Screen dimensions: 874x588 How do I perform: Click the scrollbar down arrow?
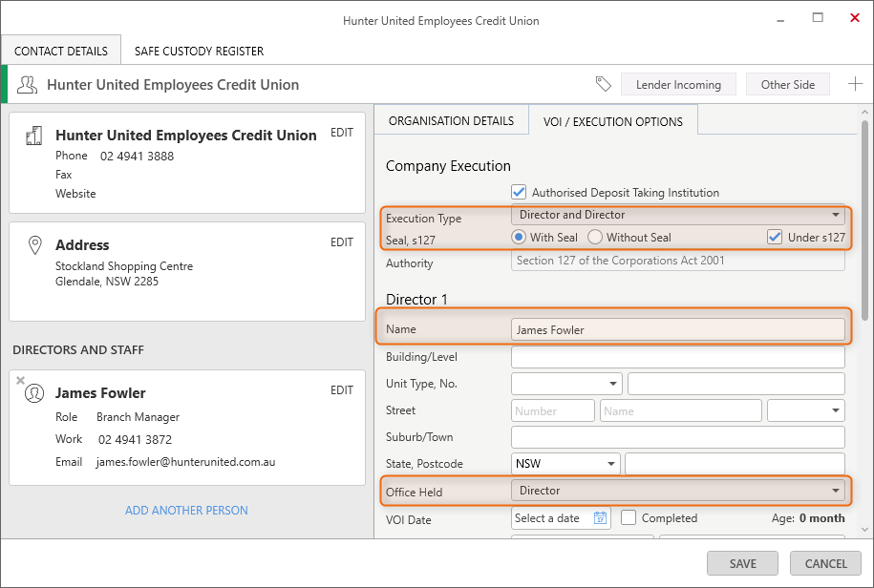(864, 530)
